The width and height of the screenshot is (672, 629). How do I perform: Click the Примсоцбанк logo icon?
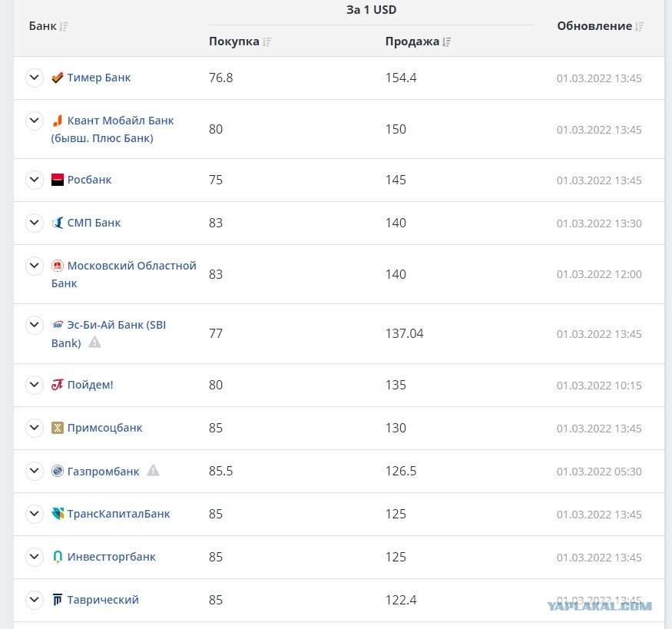pyautogui.click(x=58, y=428)
